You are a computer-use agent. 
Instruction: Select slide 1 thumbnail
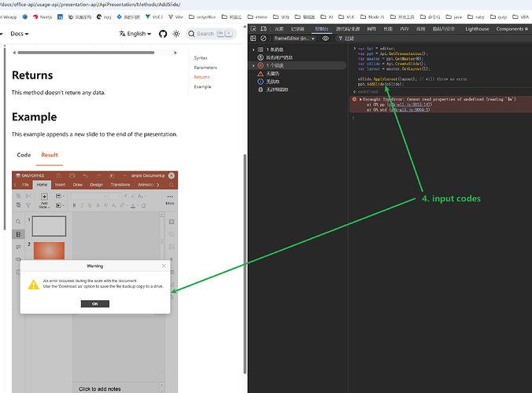coord(49,226)
